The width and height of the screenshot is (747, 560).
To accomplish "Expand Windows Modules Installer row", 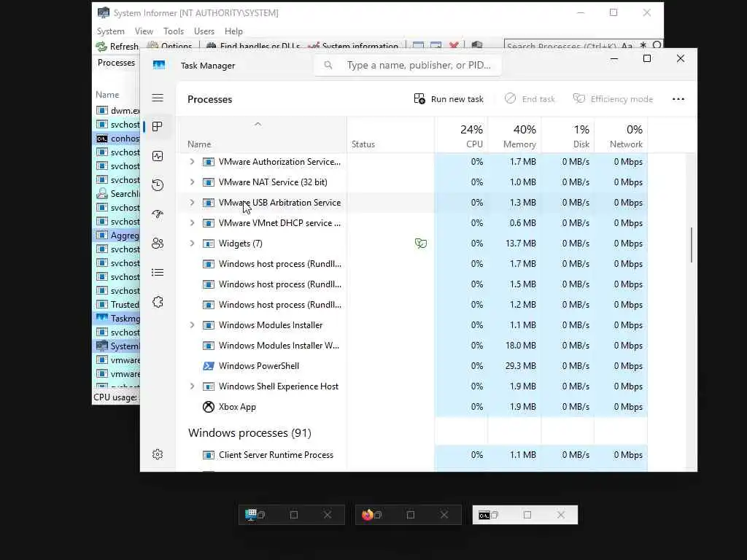I will click(192, 324).
